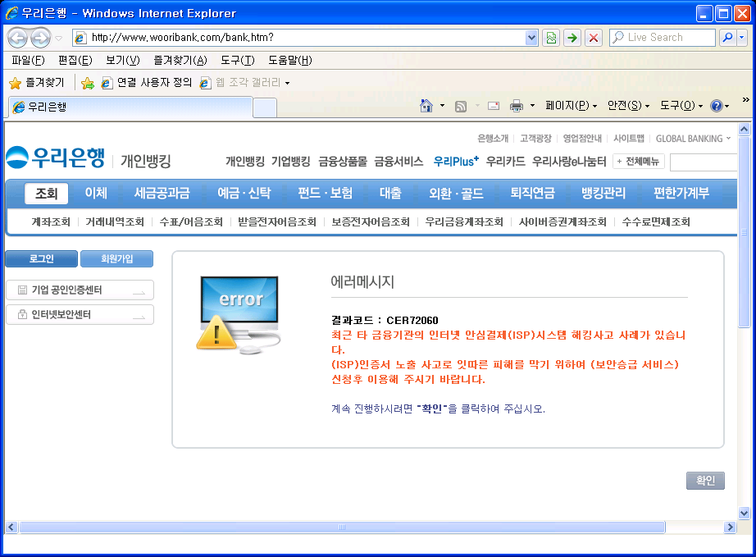
Task: Click the green Go arrow icon
Action: [x=572, y=38]
